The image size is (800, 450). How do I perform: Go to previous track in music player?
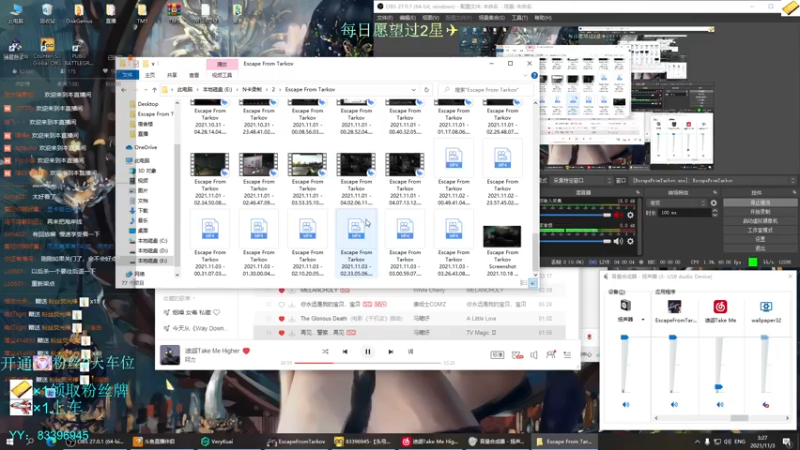(x=345, y=352)
